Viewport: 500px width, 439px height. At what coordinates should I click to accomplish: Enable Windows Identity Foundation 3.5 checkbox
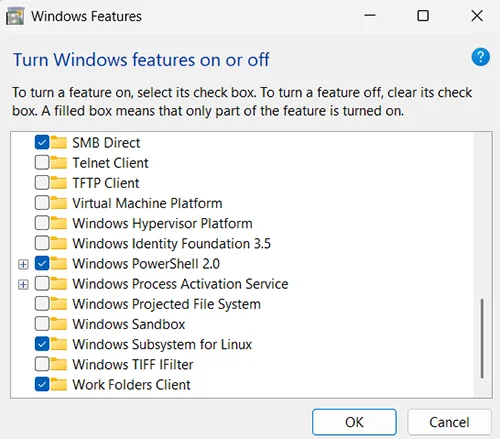pyautogui.click(x=42, y=243)
